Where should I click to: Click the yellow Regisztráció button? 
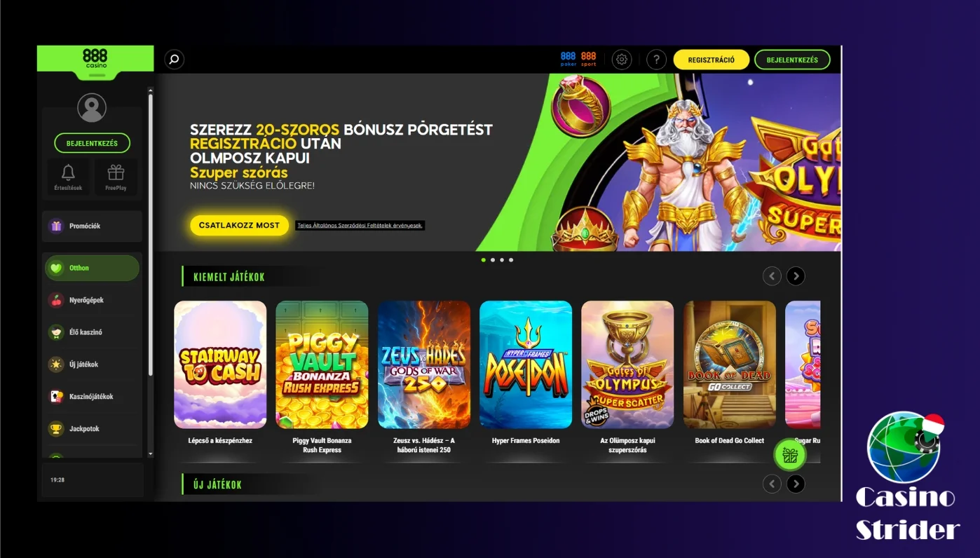(712, 60)
